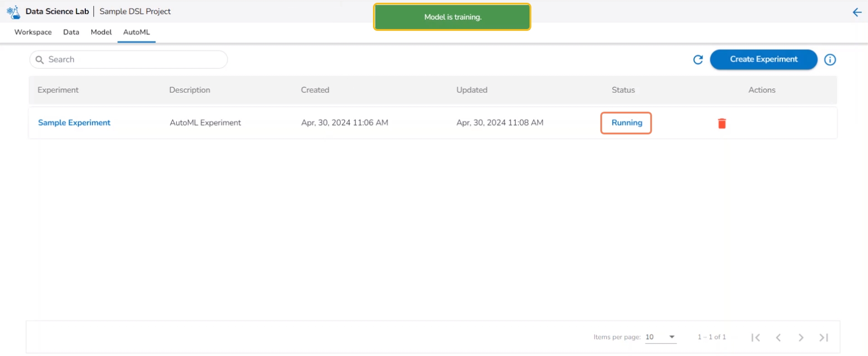This screenshot has height=356, width=868.
Task: Open the Model tab
Action: coord(101,32)
